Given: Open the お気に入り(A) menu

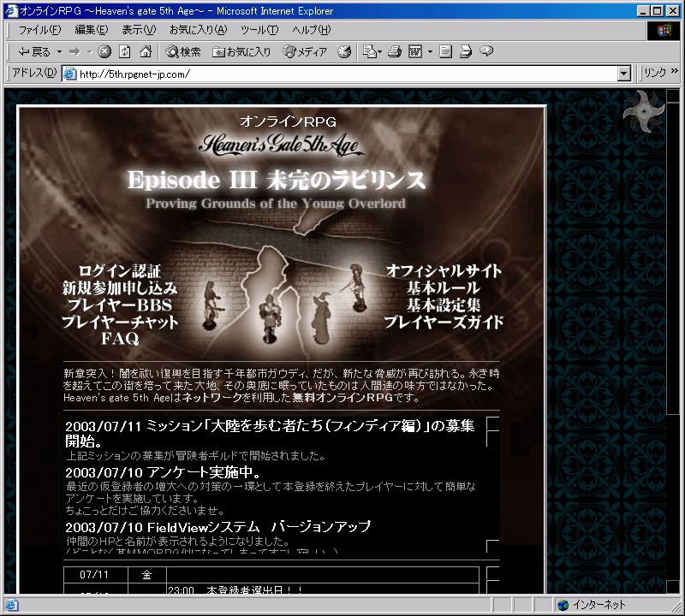Looking at the screenshot, I should (x=199, y=30).
